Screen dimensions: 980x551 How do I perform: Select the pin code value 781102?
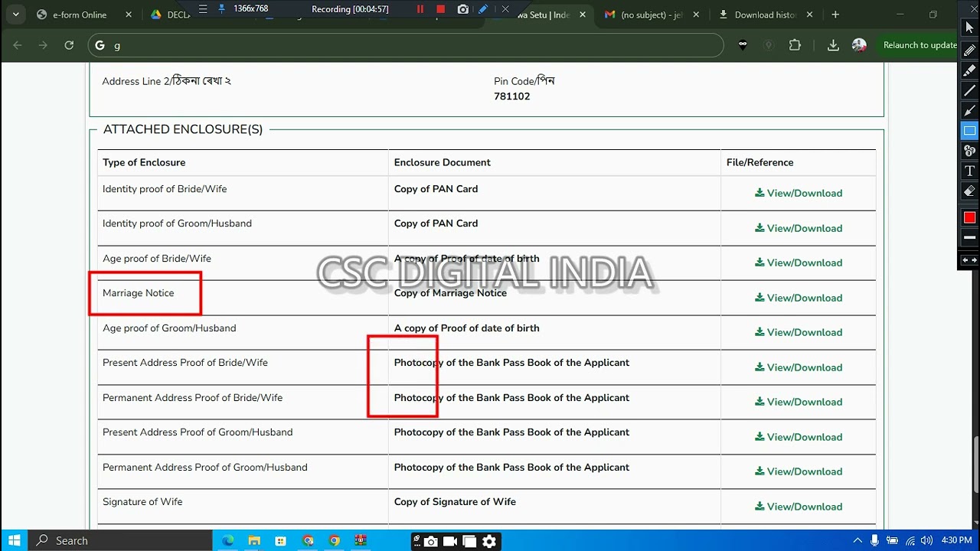coord(511,96)
